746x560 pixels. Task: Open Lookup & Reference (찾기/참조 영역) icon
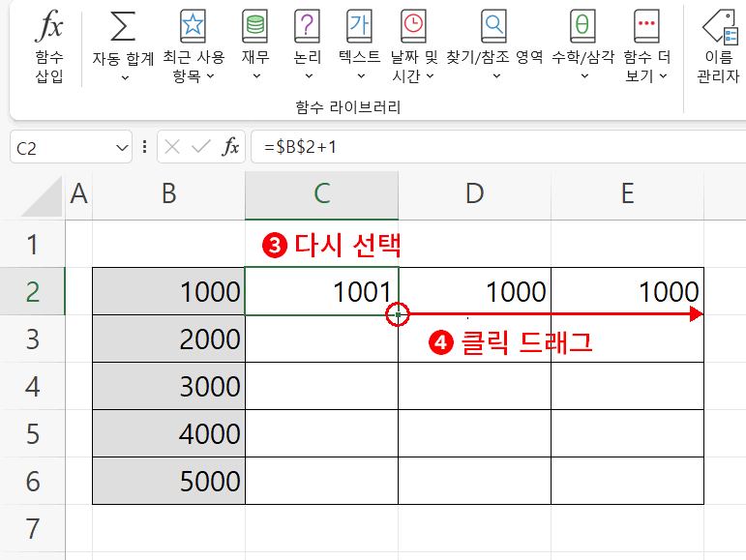click(x=493, y=26)
